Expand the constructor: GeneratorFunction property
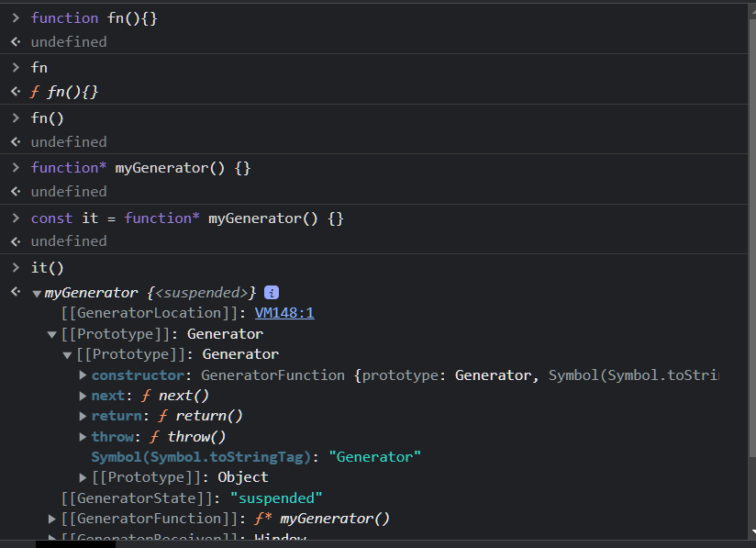The image size is (756, 548). pyautogui.click(x=83, y=375)
